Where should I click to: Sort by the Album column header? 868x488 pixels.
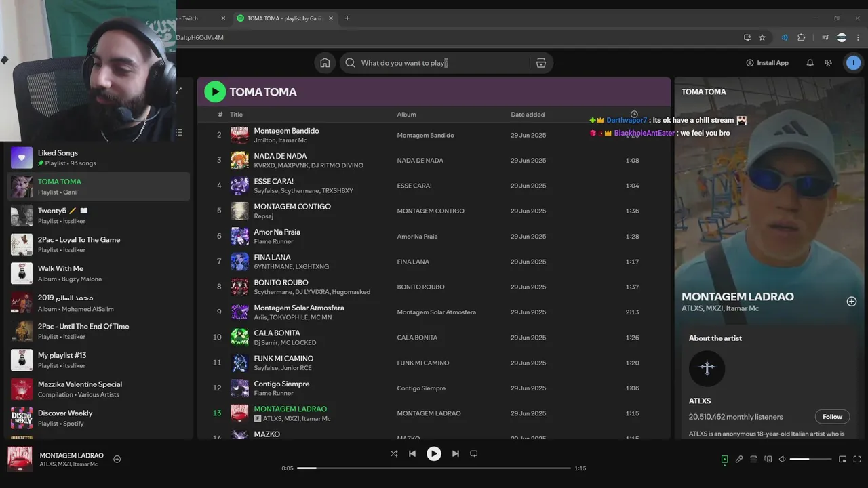407,115
